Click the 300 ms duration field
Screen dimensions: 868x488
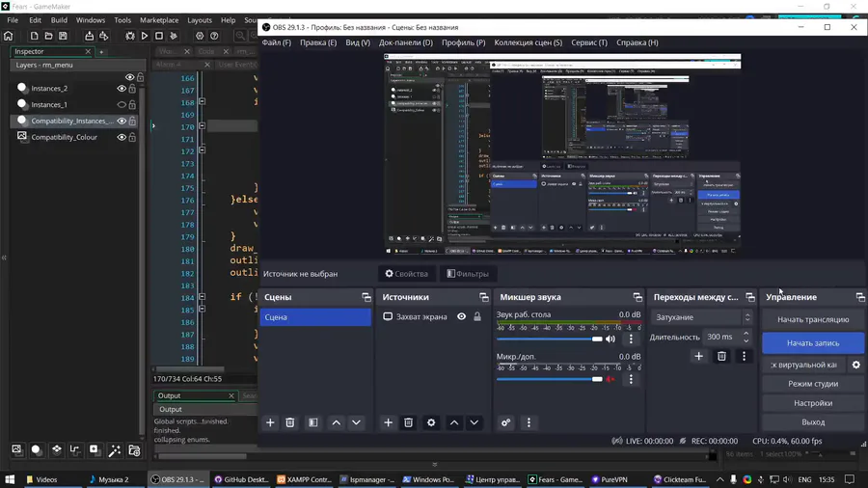(721, 337)
